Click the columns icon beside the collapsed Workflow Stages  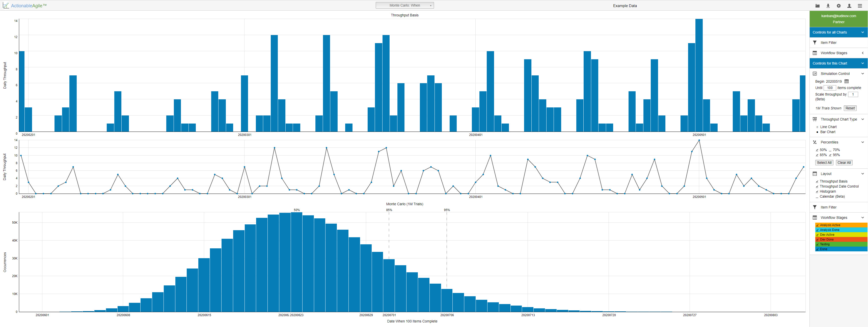coord(815,53)
